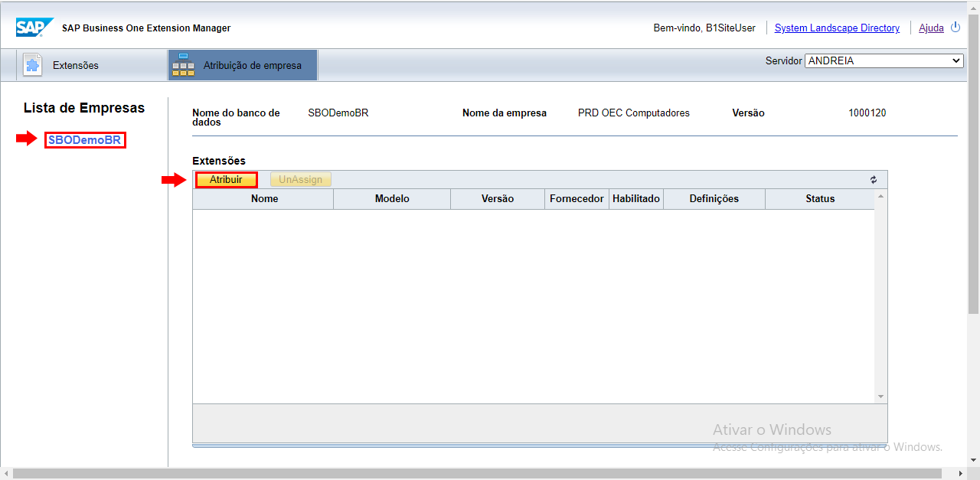Click the SAP logo
This screenshot has width=980, height=480.
(34, 28)
